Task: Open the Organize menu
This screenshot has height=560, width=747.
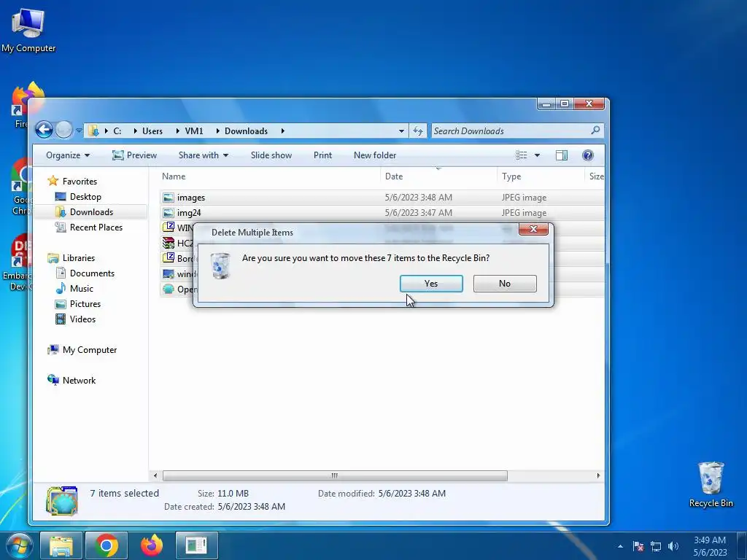Action: point(68,155)
